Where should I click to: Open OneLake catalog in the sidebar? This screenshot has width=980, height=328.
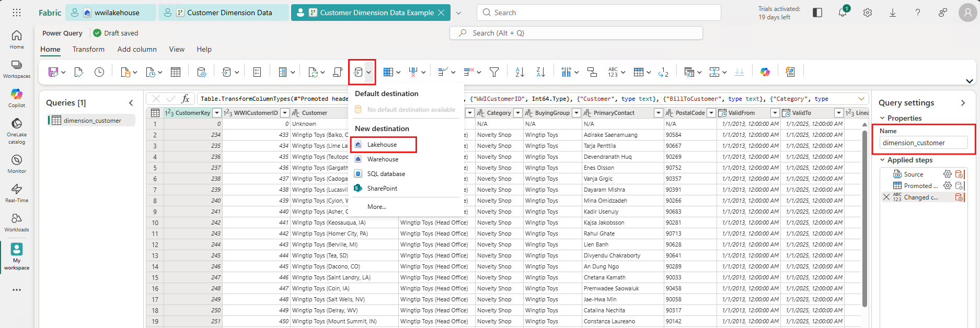(x=17, y=131)
